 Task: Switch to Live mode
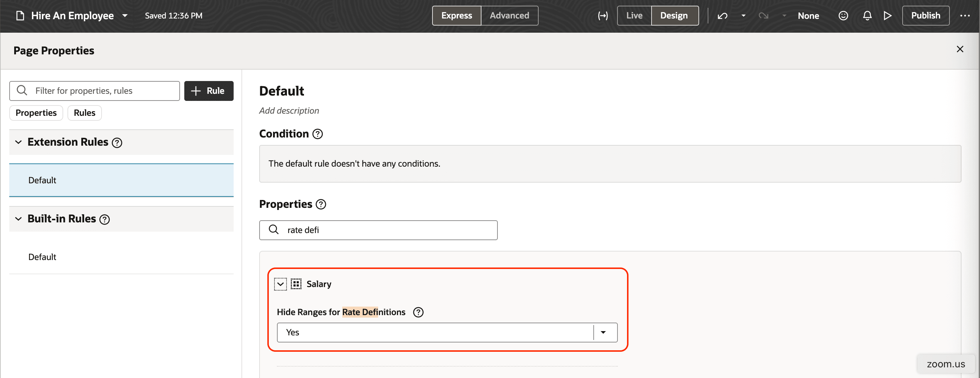tap(633, 16)
